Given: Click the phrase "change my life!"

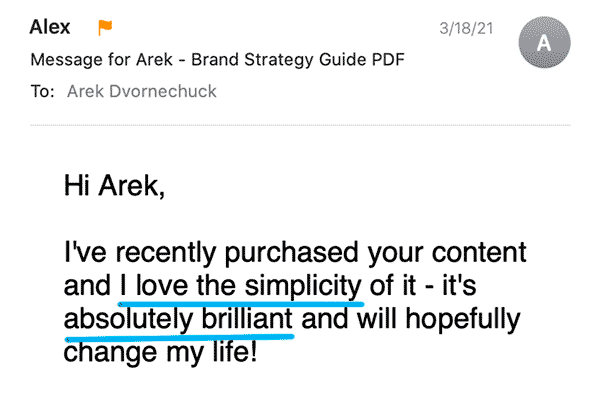Looking at the screenshot, I should (x=160, y=352).
